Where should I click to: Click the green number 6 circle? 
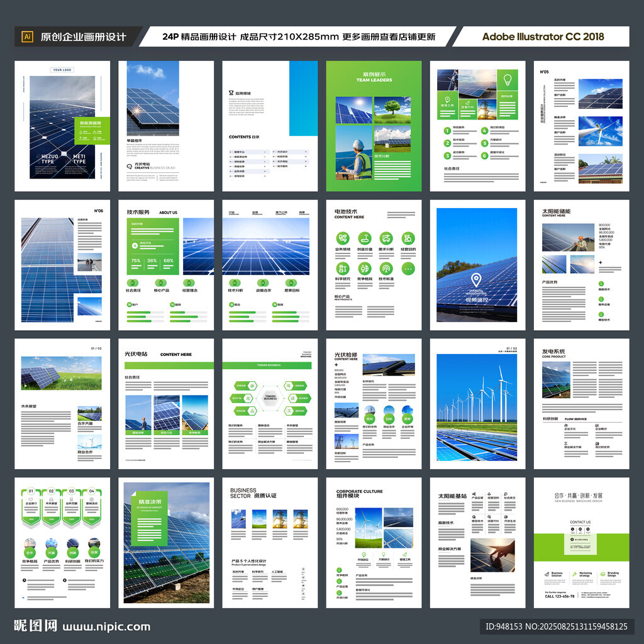[x=485, y=156]
